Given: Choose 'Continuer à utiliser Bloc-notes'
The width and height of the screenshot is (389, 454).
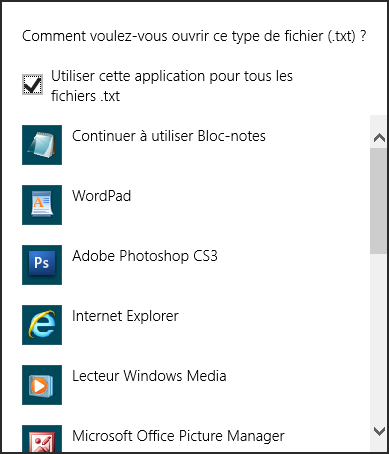Looking at the screenshot, I should [x=169, y=136].
